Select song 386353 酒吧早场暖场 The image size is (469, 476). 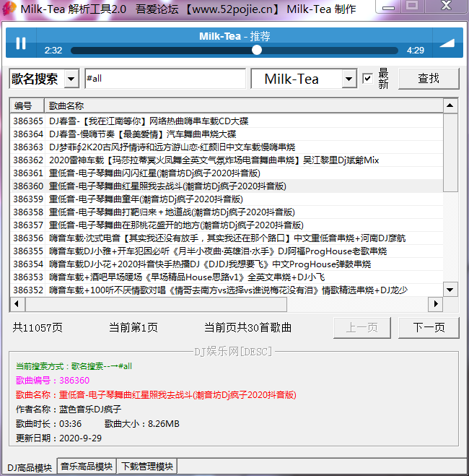coord(227,277)
